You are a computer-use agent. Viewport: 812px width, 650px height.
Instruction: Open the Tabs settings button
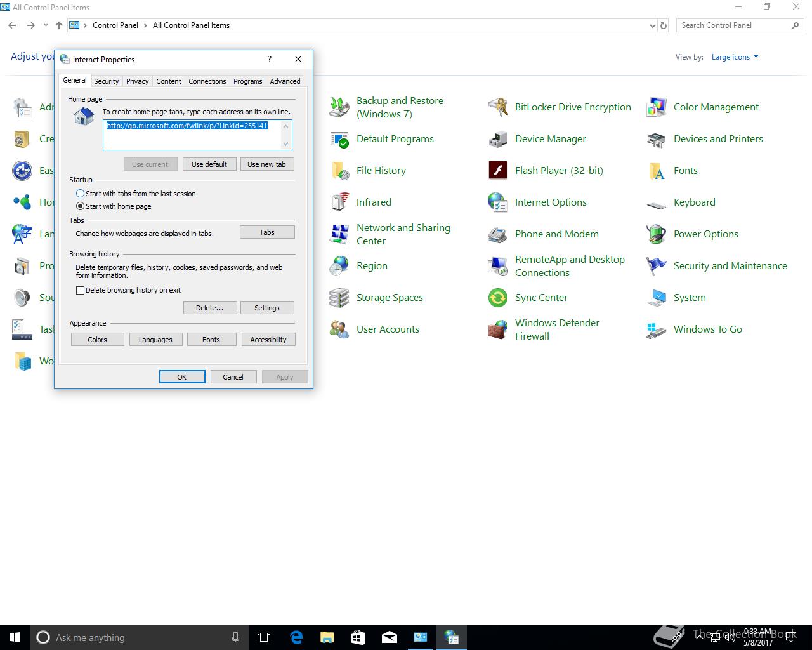[267, 232]
